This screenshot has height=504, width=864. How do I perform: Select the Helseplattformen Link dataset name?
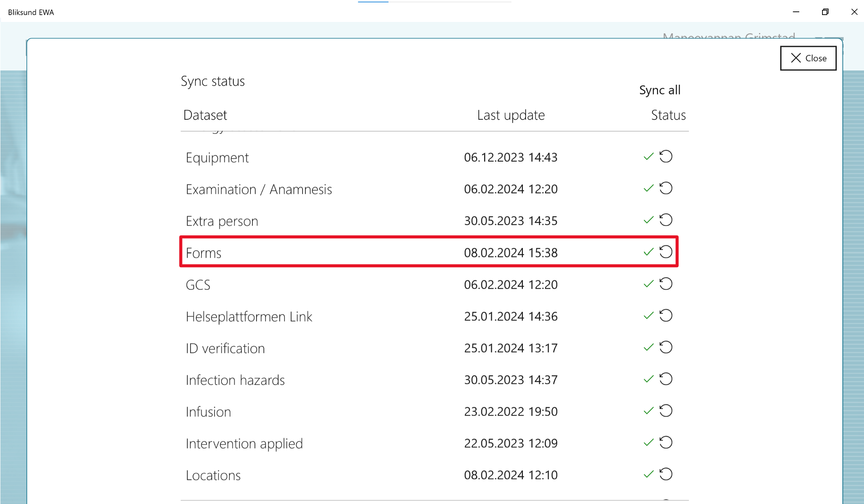click(x=249, y=316)
